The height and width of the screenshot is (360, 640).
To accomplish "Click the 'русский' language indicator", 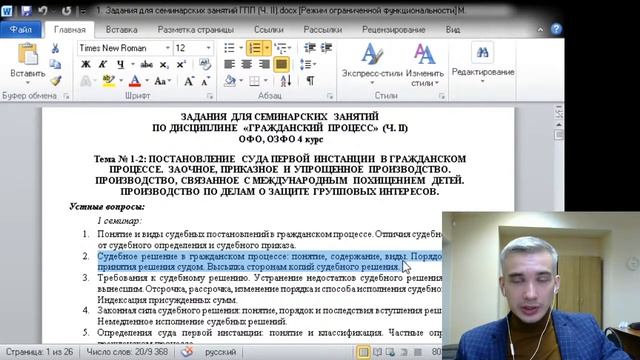I will point(220,351).
